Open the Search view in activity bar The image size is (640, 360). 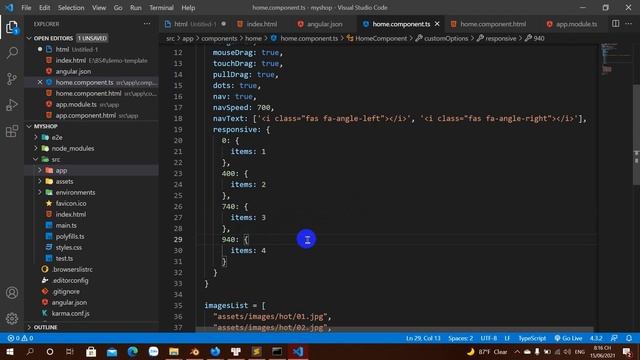coord(12,53)
